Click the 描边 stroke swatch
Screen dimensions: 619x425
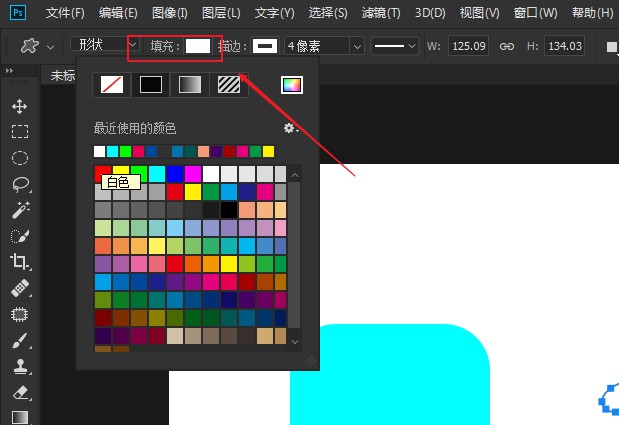(265, 46)
